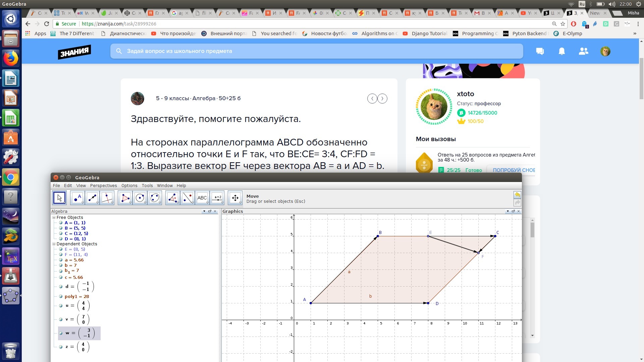Click the ПОПРОБУЙ СНОВА link
The width and height of the screenshot is (644, 362).
pyautogui.click(x=513, y=170)
